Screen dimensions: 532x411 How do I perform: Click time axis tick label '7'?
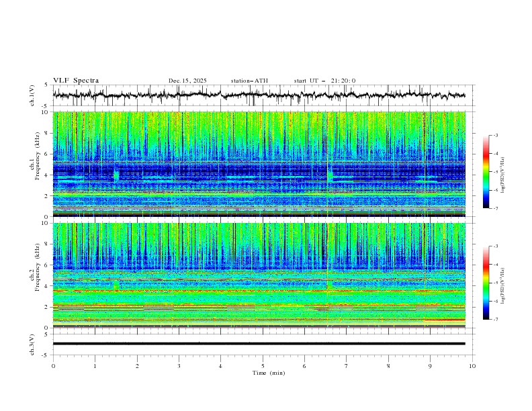coord(347,366)
